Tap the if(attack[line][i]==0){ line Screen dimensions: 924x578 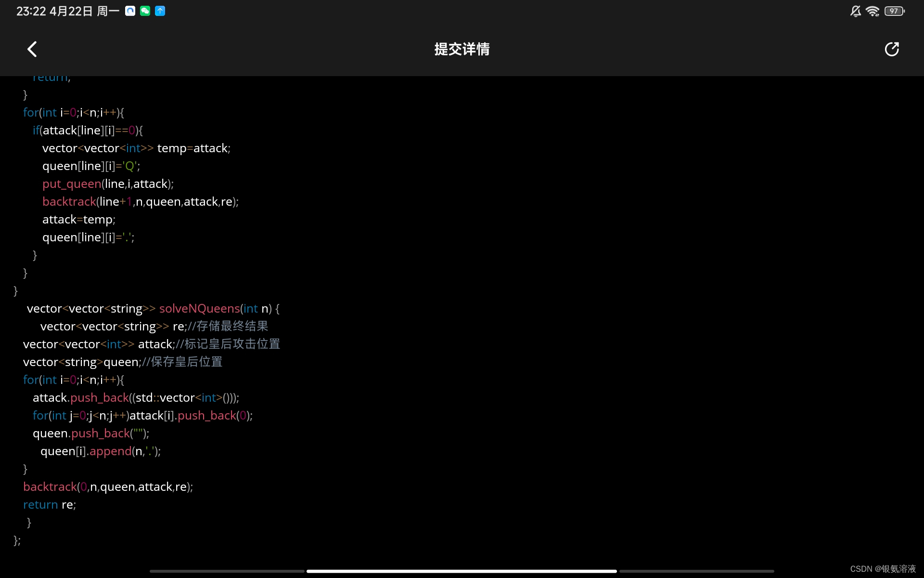click(88, 131)
